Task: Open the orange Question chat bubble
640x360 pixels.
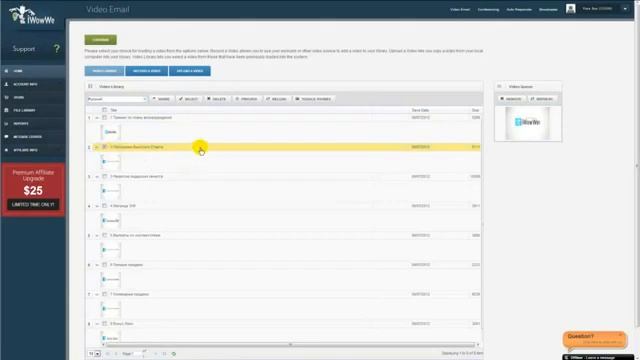Action: 594,340
